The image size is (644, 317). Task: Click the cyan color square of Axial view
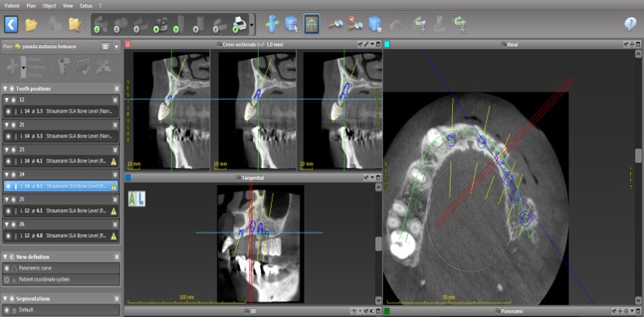click(x=387, y=44)
